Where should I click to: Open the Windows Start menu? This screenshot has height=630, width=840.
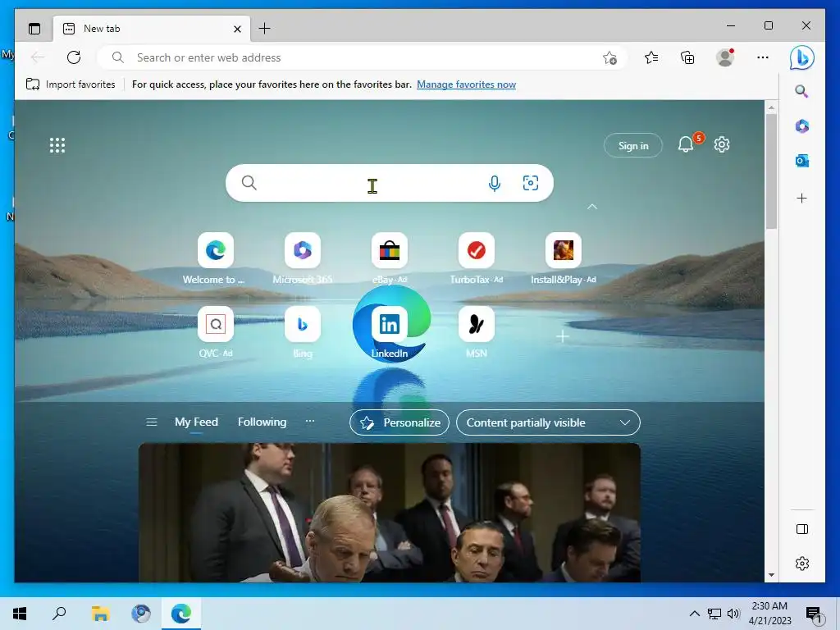click(20, 614)
